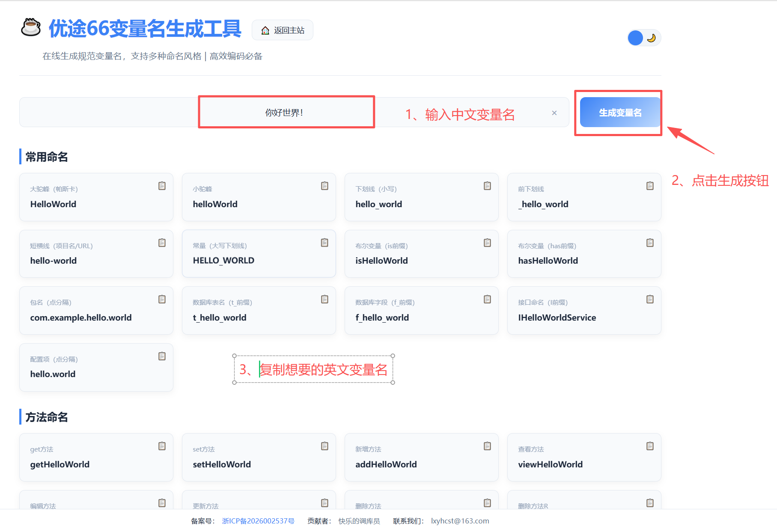Viewport: 777px width, 532px height.
Task: Copy the f_hello_world field name
Action: tap(487, 299)
